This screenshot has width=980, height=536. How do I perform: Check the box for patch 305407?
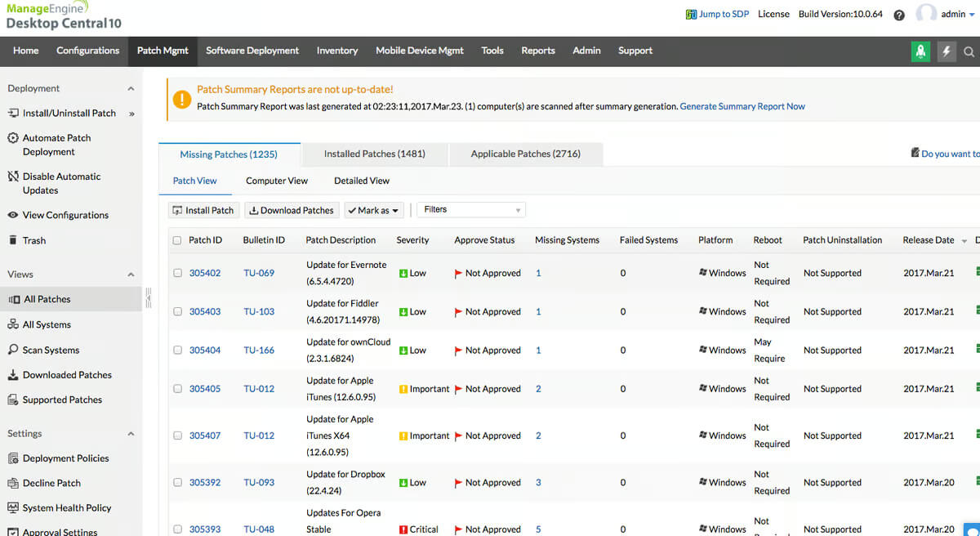pyautogui.click(x=177, y=435)
